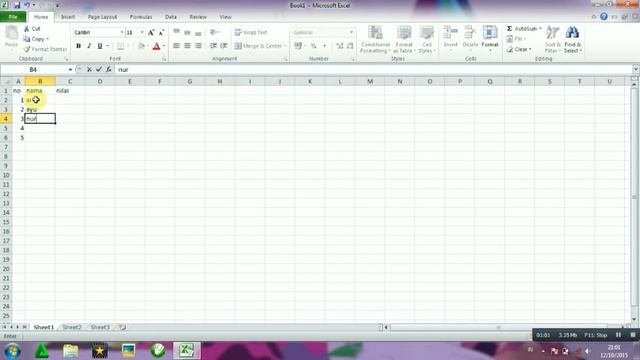Image resolution: width=640 pixels, height=360 pixels.
Task: Switch to the Data ribbon tab
Action: point(171,17)
